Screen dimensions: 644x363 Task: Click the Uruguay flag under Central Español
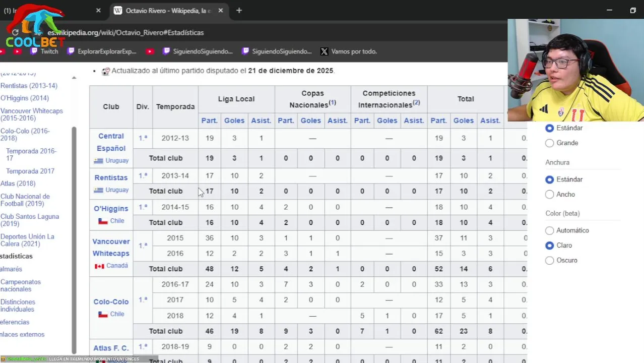click(x=98, y=161)
